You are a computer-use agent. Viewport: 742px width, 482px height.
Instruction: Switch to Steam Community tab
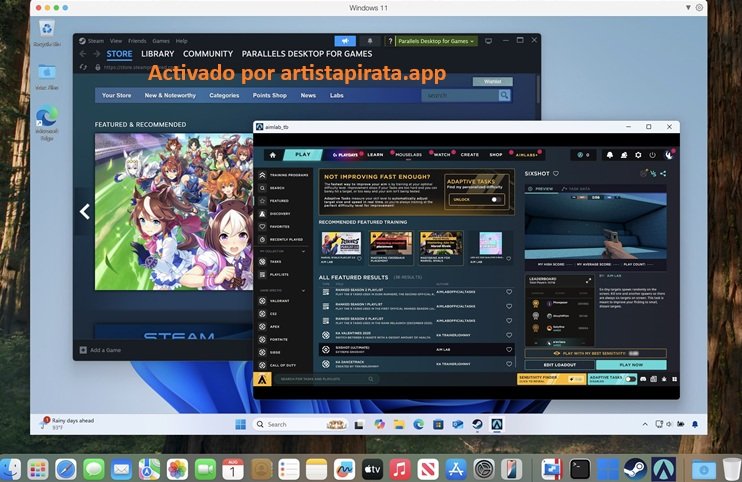[208, 54]
